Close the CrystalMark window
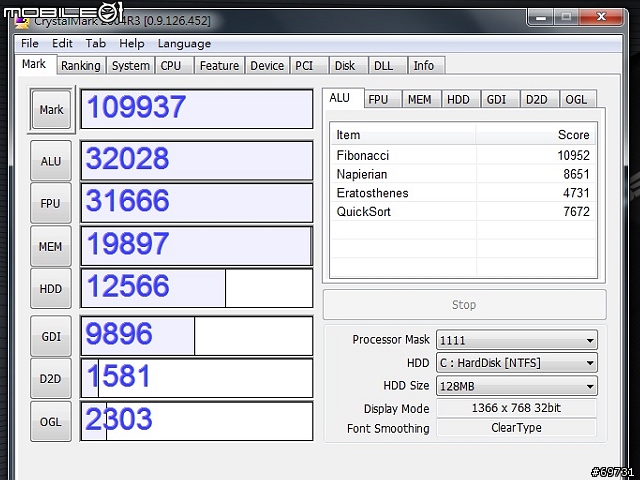 tap(601, 17)
